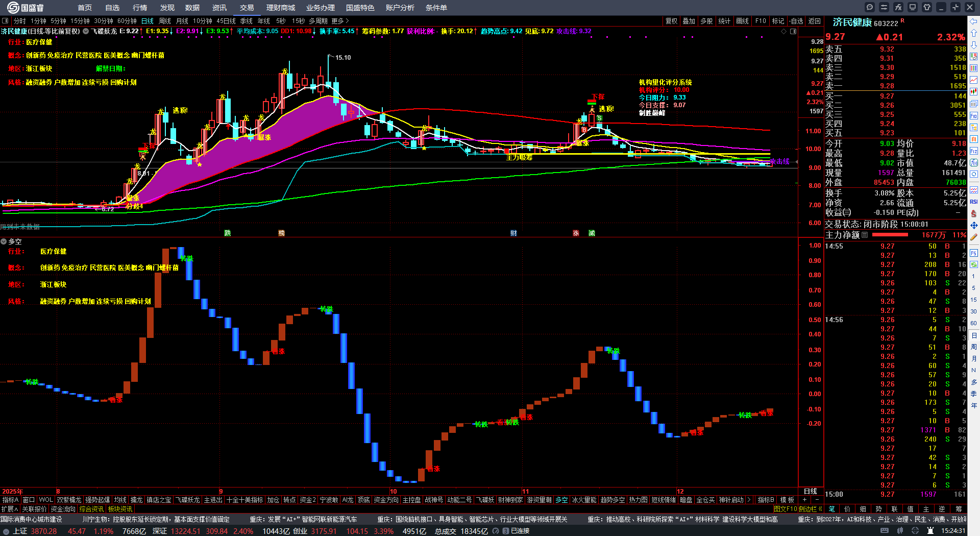Click the 统计 statistics button
The image size is (980, 536).
725,21
